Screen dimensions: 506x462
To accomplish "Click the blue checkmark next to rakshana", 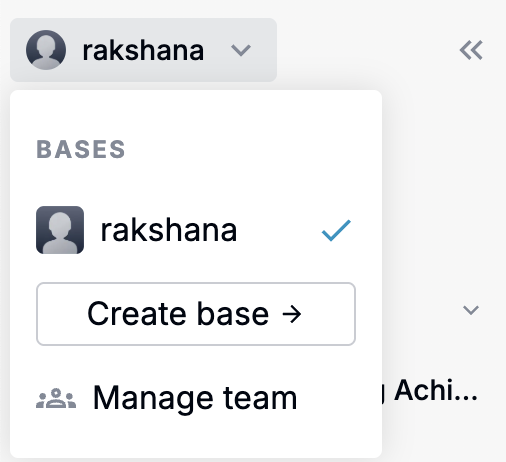I will point(336,230).
